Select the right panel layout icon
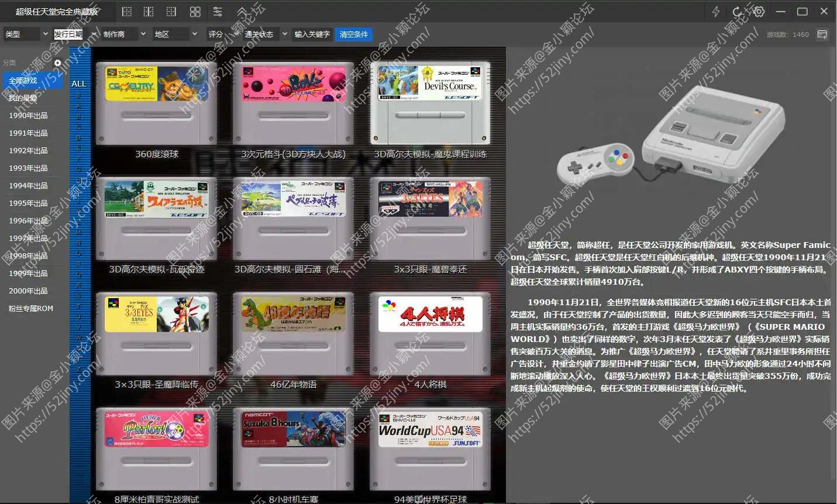The height and width of the screenshot is (504, 837). pyautogui.click(x=170, y=11)
